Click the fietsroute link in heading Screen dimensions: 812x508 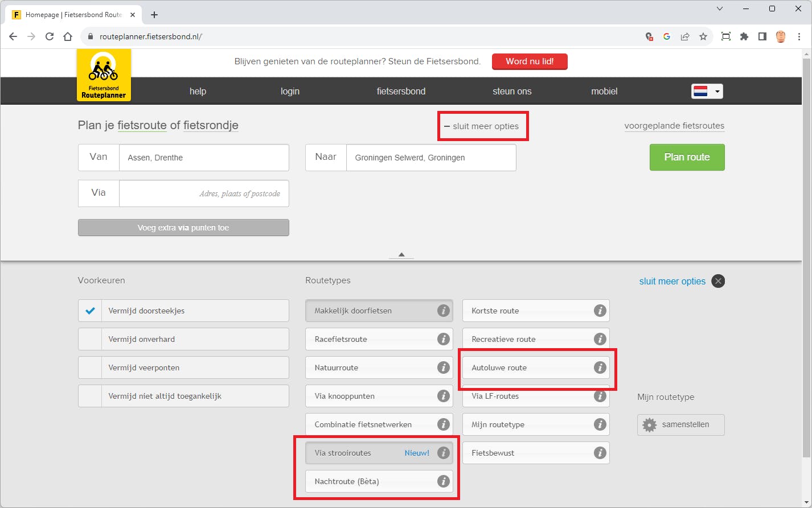click(142, 125)
